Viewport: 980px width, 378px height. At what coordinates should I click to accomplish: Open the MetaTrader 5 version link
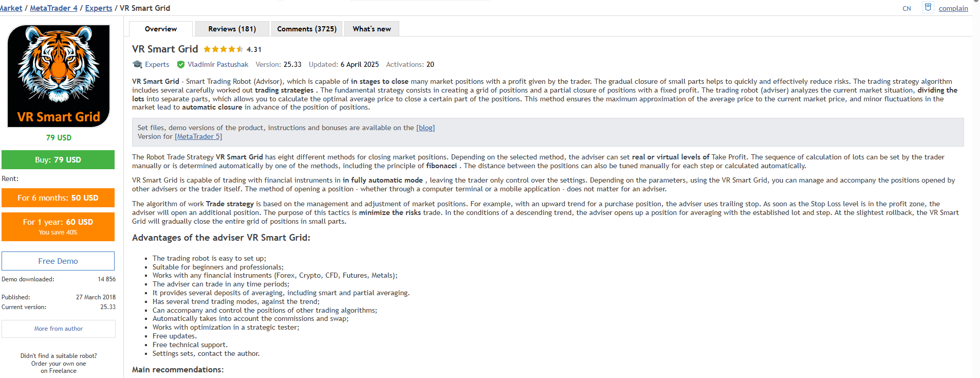(198, 136)
